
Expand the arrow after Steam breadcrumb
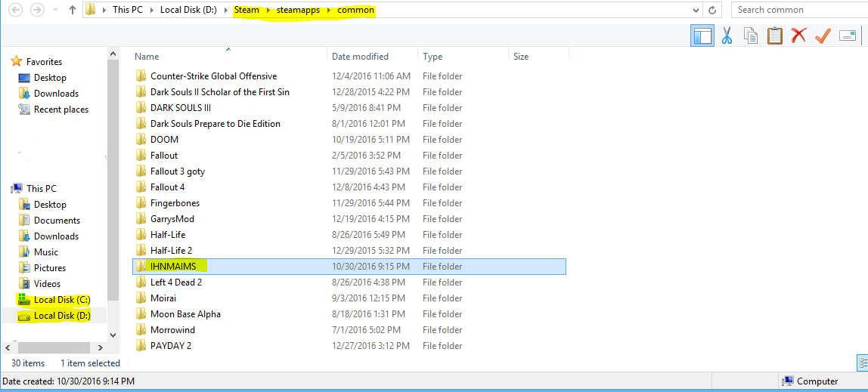[x=268, y=11]
